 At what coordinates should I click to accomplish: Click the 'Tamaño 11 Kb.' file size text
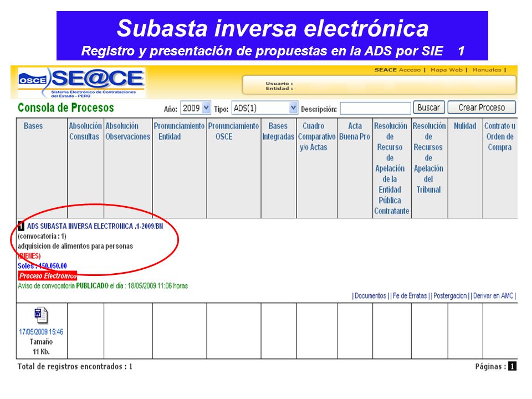(x=41, y=347)
